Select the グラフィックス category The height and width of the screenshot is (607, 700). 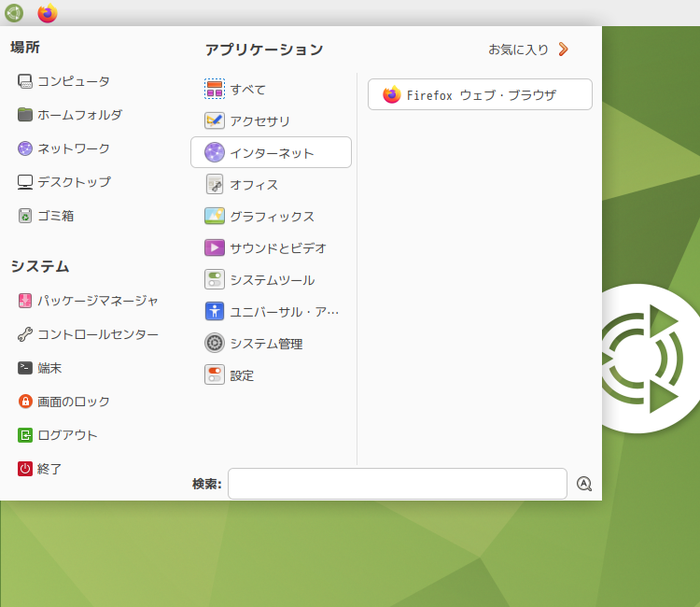coord(271,216)
